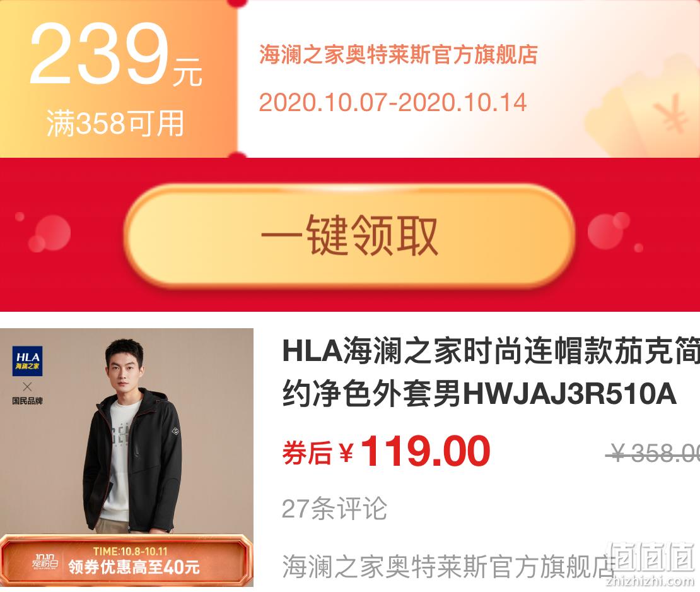The width and height of the screenshot is (700, 592).
Task: Tap the 一键领取 claim button
Action: (x=349, y=235)
